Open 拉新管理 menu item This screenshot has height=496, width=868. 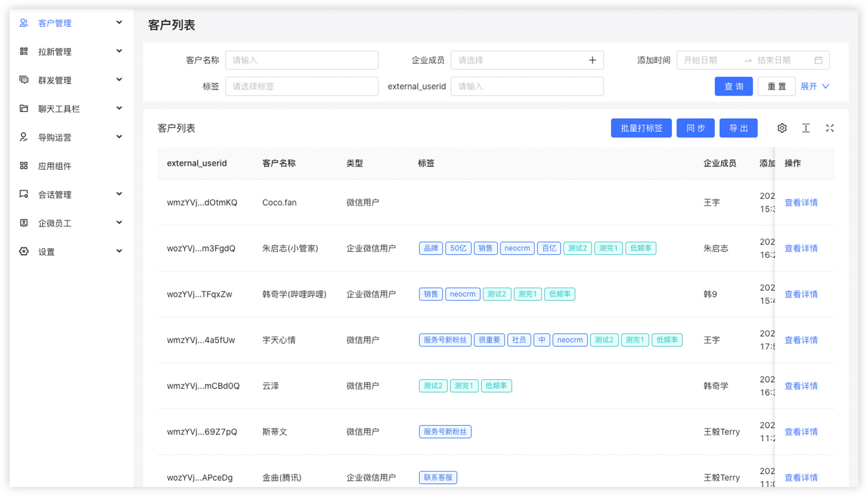(71, 51)
